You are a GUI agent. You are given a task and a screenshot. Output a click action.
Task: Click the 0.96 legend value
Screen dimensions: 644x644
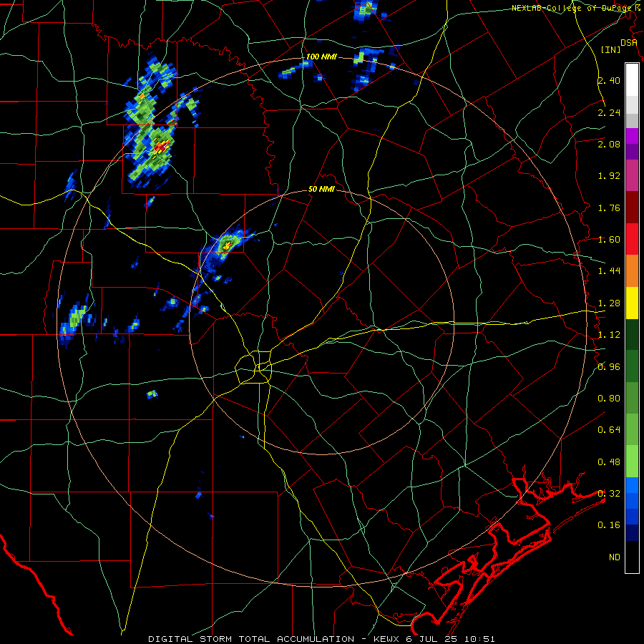point(609,367)
